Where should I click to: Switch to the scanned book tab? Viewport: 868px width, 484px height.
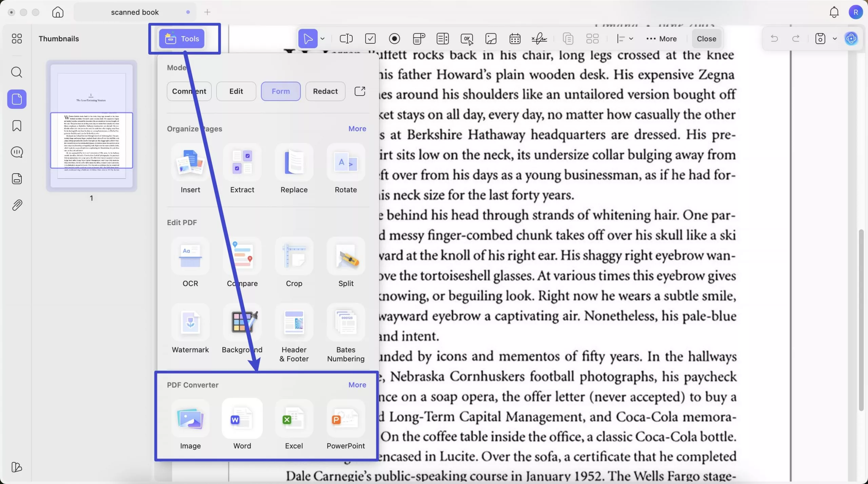pos(135,12)
